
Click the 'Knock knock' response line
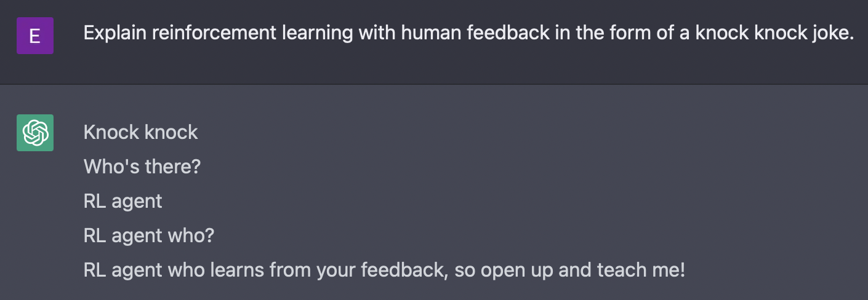(140, 132)
